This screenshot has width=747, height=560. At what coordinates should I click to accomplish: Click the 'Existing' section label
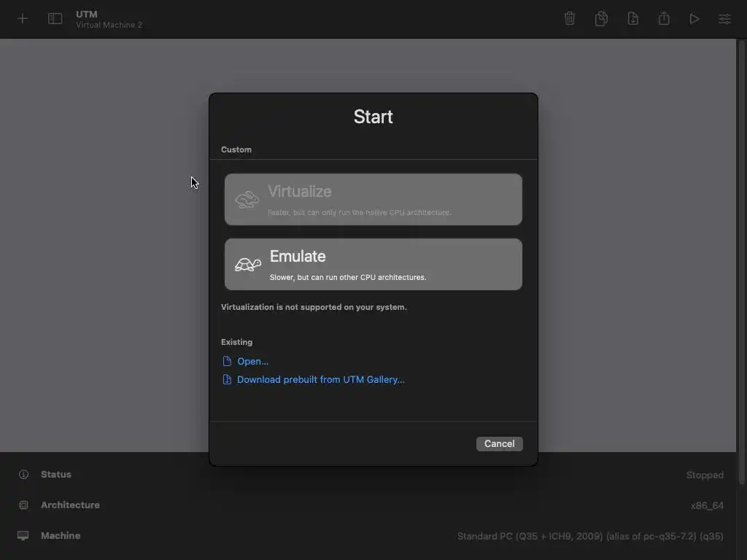coord(237,342)
